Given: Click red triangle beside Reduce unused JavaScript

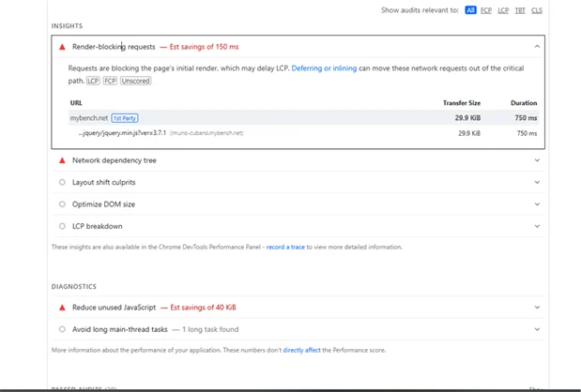Looking at the screenshot, I should coord(62,308).
